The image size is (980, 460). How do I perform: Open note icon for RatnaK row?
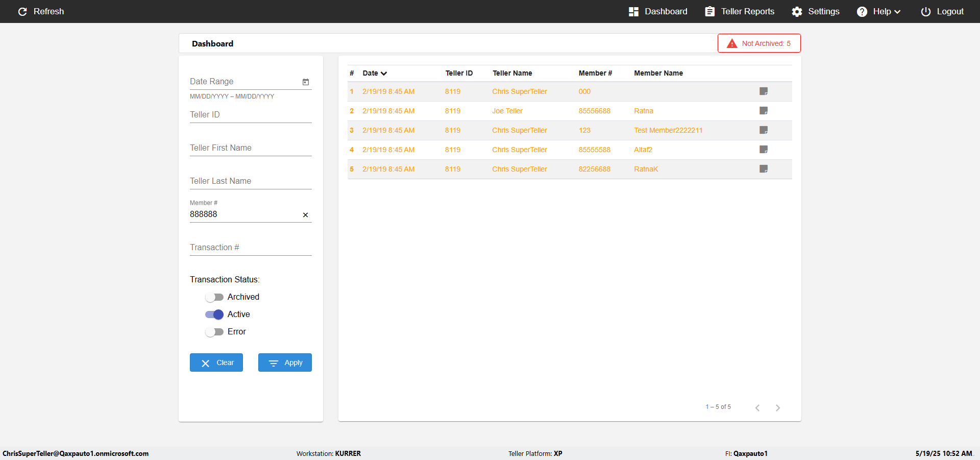coord(764,169)
